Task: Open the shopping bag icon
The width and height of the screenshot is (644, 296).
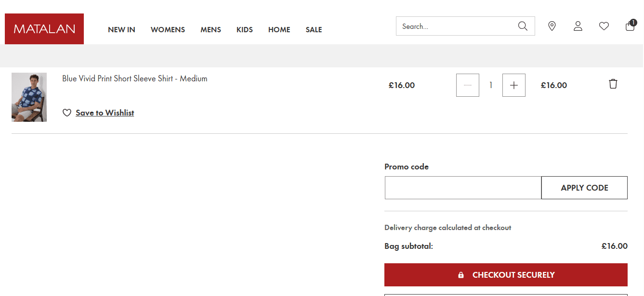Action: pyautogui.click(x=631, y=26)
